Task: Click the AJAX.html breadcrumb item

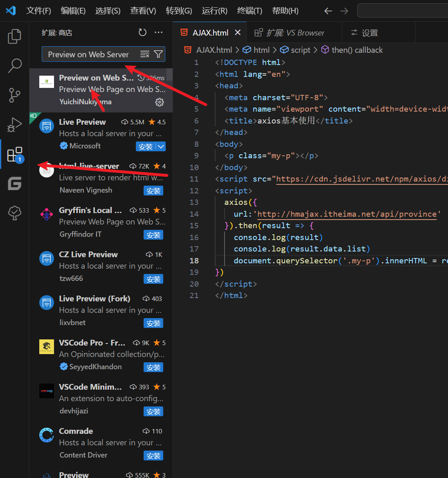Action: click(208, 50)
